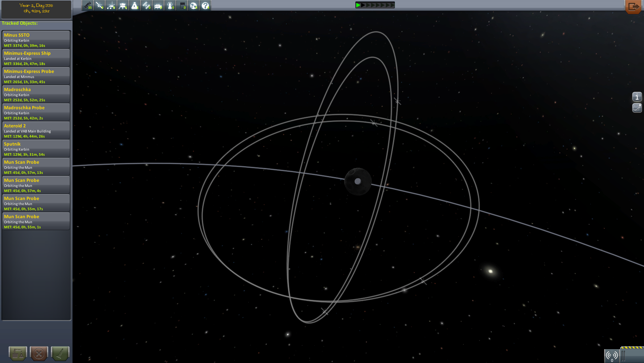Click the lander filter icon
The width and height of the screenshot is (644, 363).
123,5
